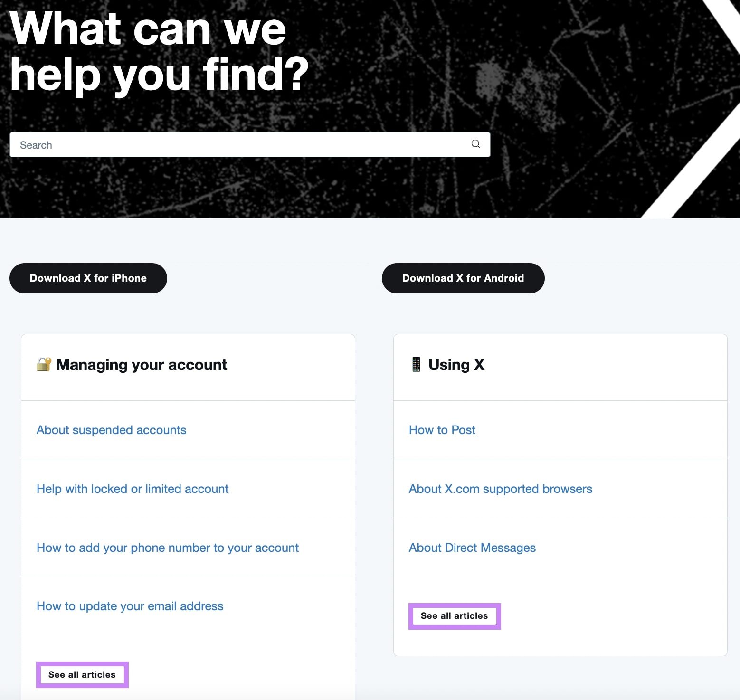The image size is (740, 700).
Task: Open How to add your phone number article
Action: pos(167,548)
